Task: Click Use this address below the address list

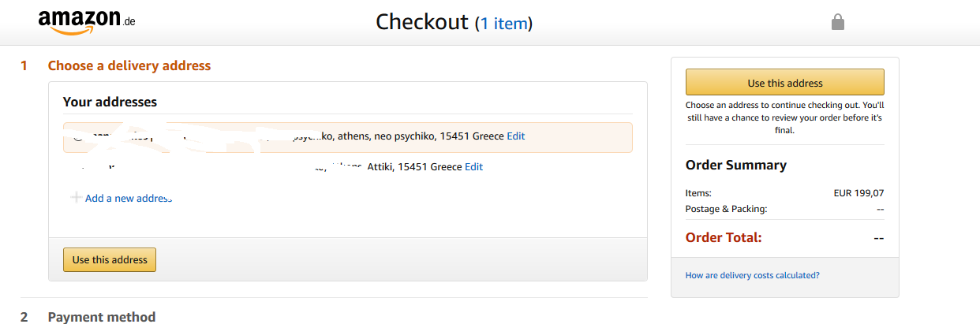Action: click(110, 260)
